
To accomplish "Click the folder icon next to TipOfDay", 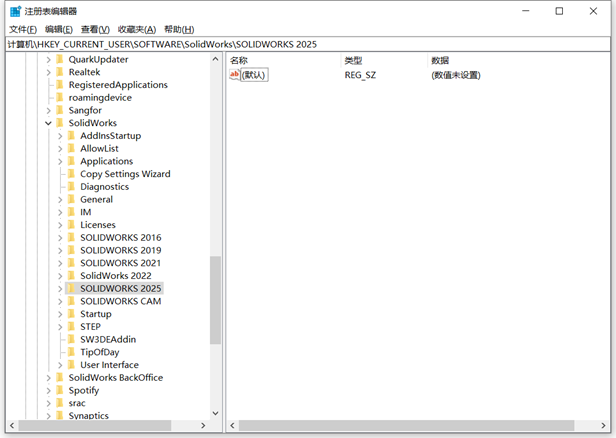I will (71, 352).
